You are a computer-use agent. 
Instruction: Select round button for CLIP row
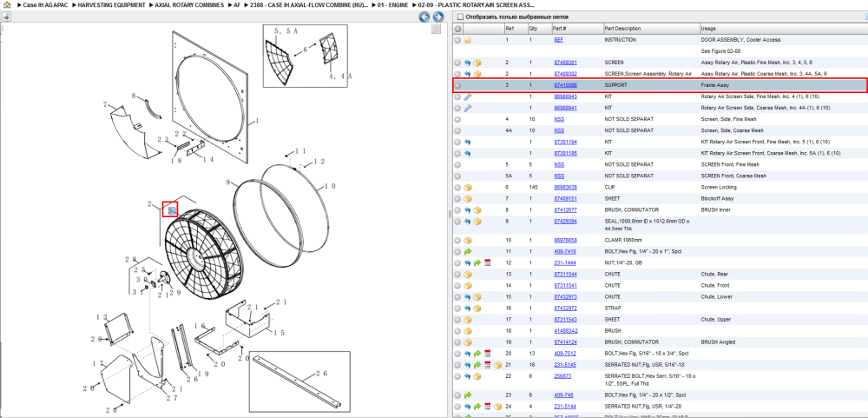tap(457, 188)
